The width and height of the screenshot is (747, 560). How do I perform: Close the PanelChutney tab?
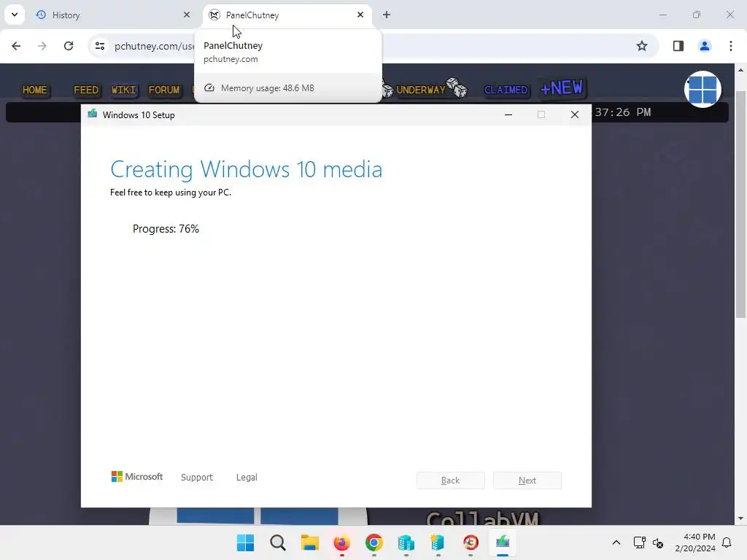pyautogui.click(x=360, y=15)
